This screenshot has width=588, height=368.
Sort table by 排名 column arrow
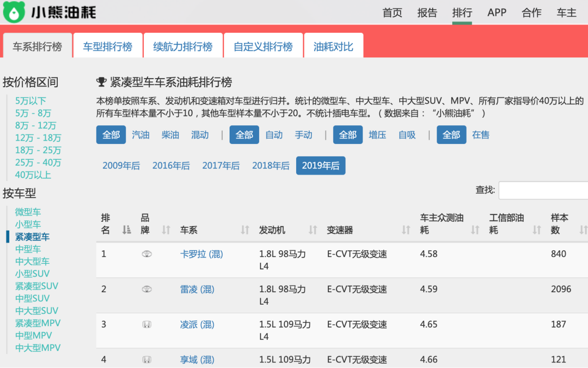tap(127, 230)
